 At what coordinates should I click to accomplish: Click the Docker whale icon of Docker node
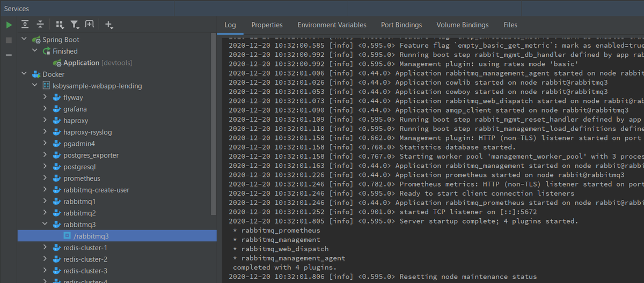[36, 74]
